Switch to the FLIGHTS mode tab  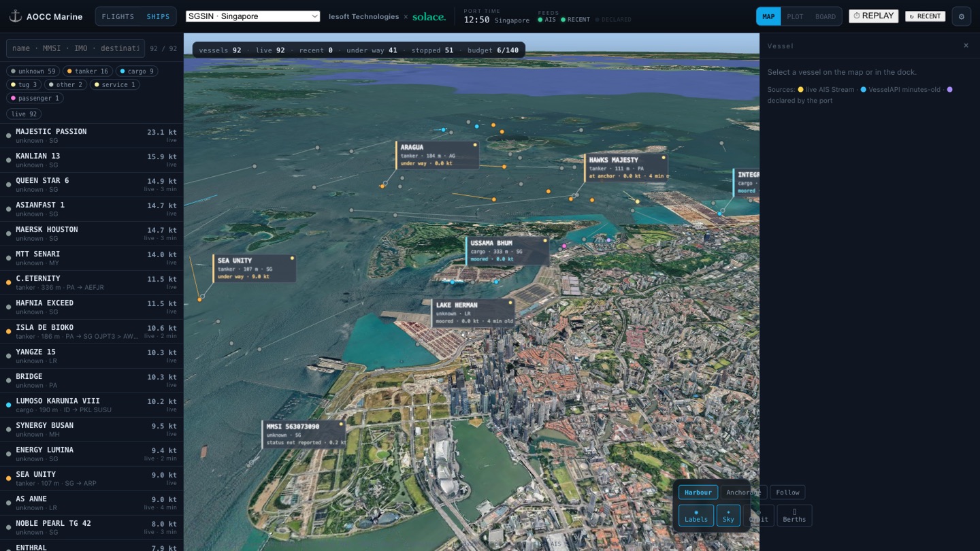coord(118,16)
